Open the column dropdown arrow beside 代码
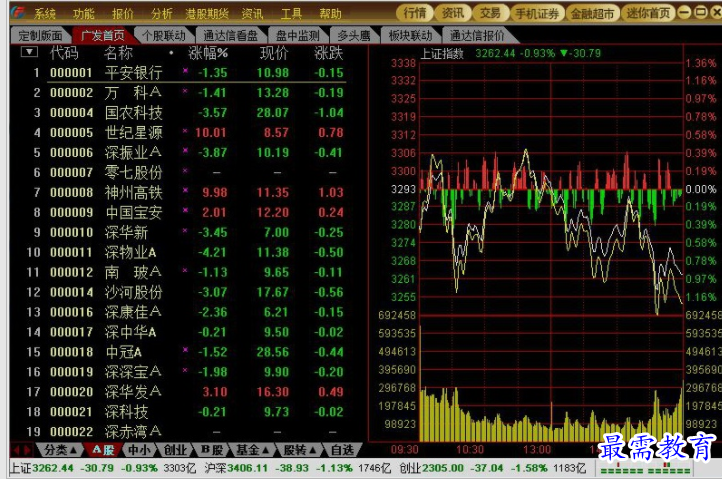This screenshot has height=479, width=722. click(29, 52)
